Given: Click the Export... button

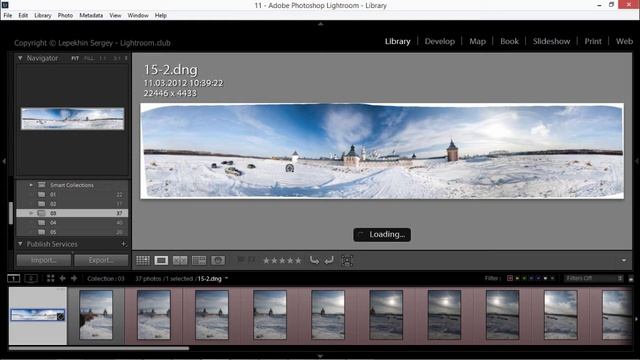Looking at the screenshot, I should 101,260.
